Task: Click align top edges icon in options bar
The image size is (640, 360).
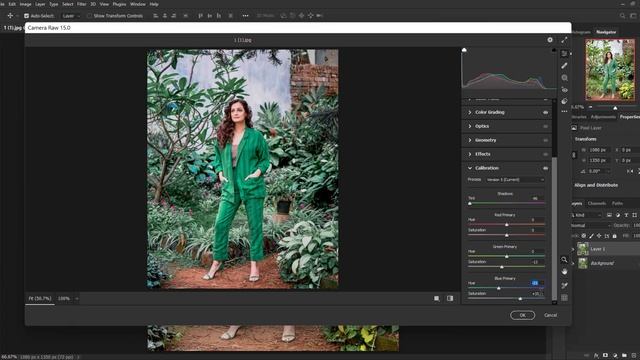Action: pos(200,16)
